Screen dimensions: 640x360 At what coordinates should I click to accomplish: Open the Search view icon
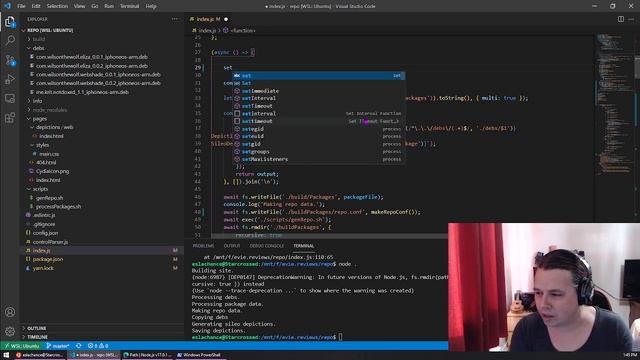pyautogui.click(x=10, y=40)
